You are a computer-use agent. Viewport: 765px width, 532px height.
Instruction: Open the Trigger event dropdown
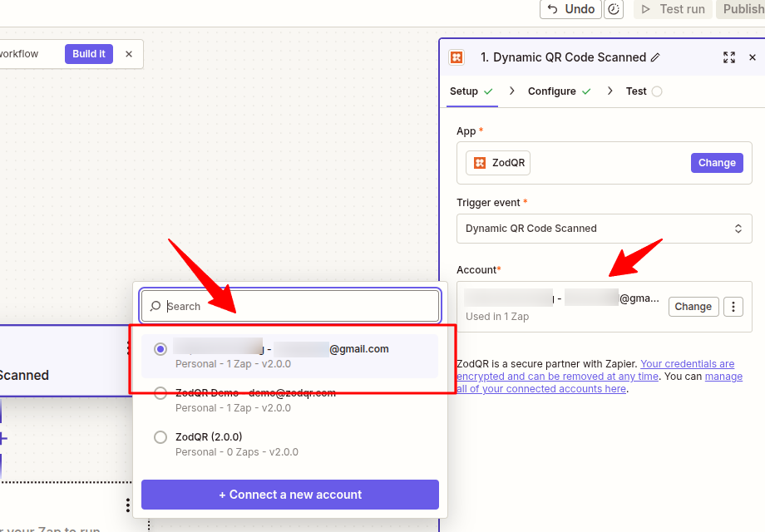coord(604,229)
